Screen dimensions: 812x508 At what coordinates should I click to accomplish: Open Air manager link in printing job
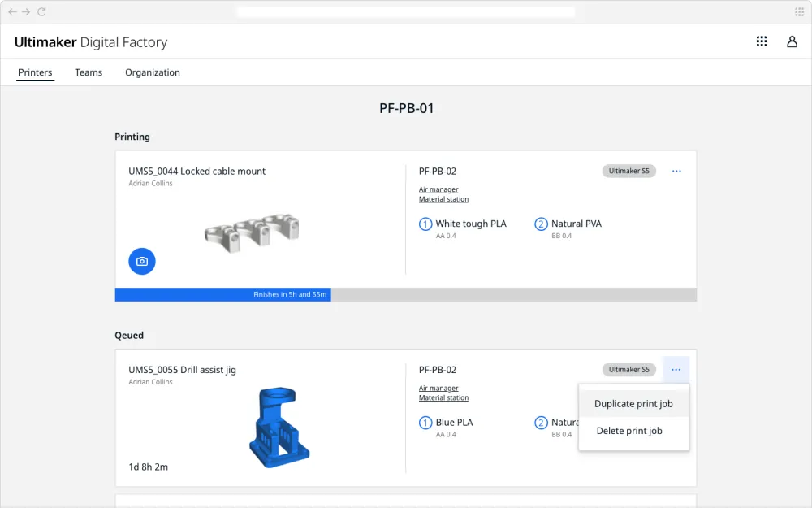point(438,189)
